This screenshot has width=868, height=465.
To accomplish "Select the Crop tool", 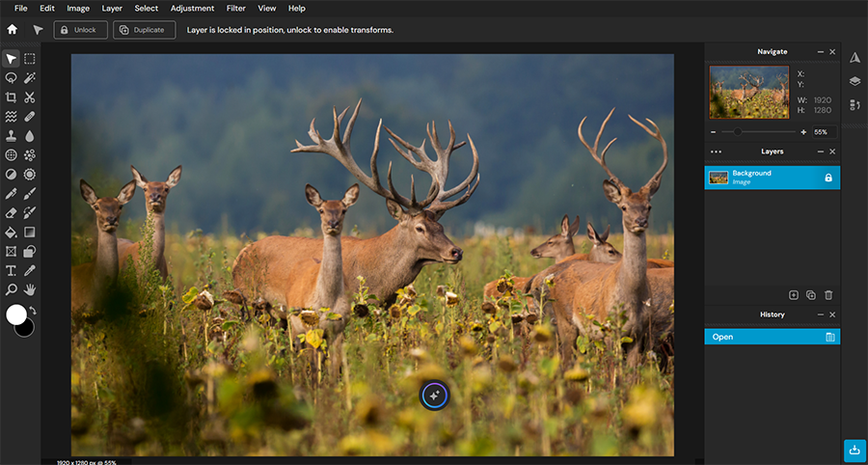I will [x=11, y=97].
